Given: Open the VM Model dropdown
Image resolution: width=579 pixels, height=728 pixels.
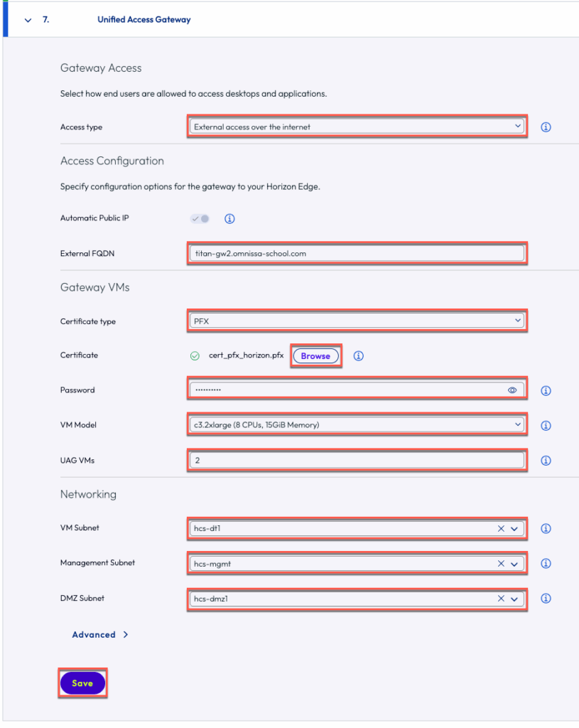Looking at the screenshot, I should 356,425.
